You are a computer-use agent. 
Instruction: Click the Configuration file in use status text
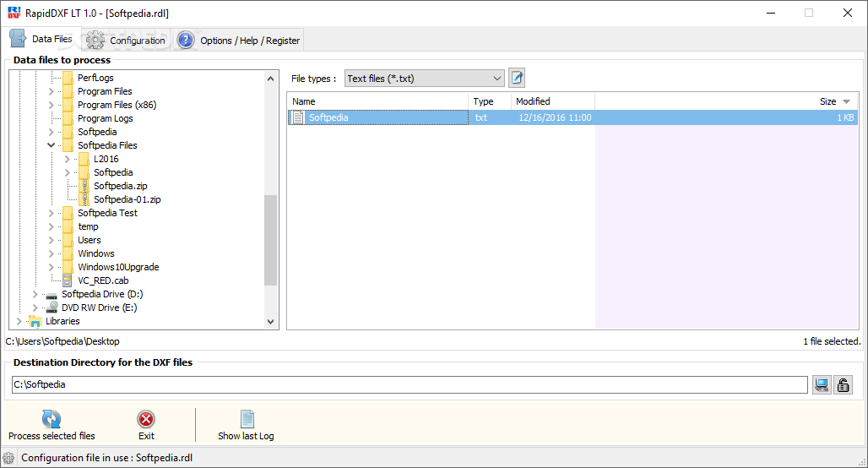[107, 458]
